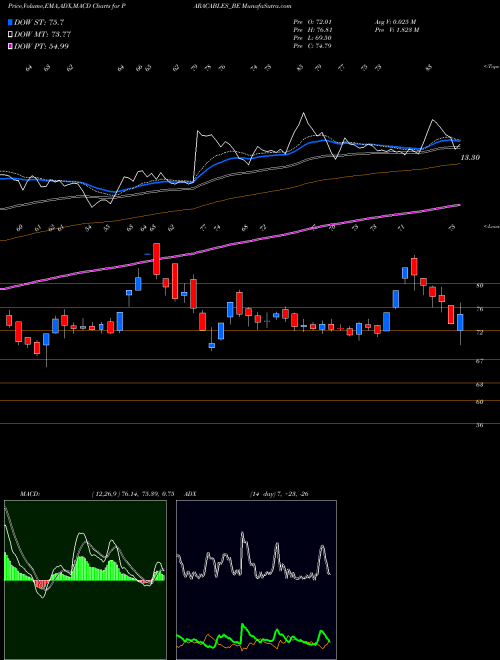This screenshot has width=500, height=660.
Task: Click the 80 price level label
Action: (x=479, y=285)
